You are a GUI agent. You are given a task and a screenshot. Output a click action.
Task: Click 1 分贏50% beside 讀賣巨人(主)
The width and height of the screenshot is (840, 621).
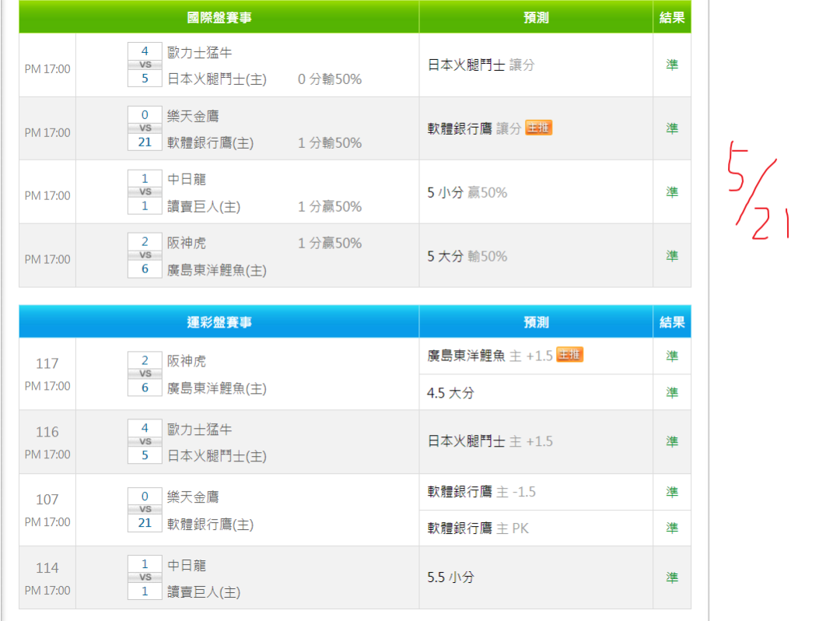(330, 206)
